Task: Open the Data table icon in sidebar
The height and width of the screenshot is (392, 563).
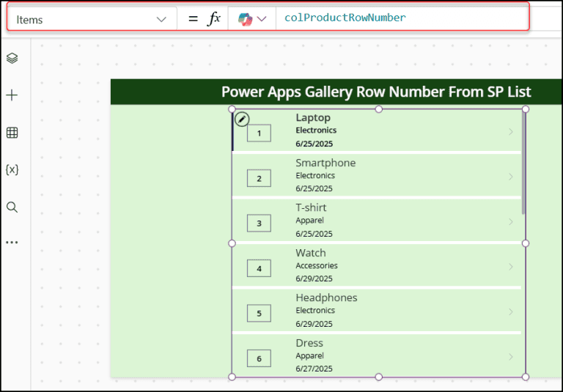Action: point(12,133)
